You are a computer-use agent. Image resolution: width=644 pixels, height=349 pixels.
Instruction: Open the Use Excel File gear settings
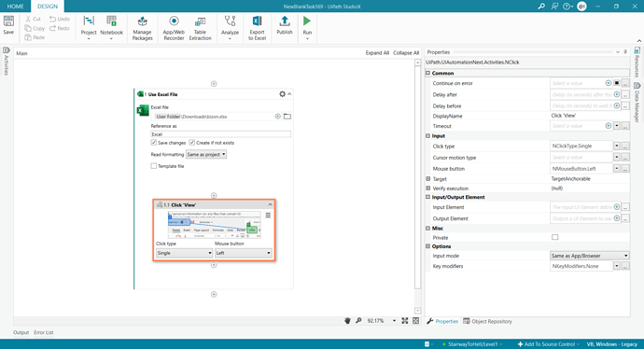point(282,94)
